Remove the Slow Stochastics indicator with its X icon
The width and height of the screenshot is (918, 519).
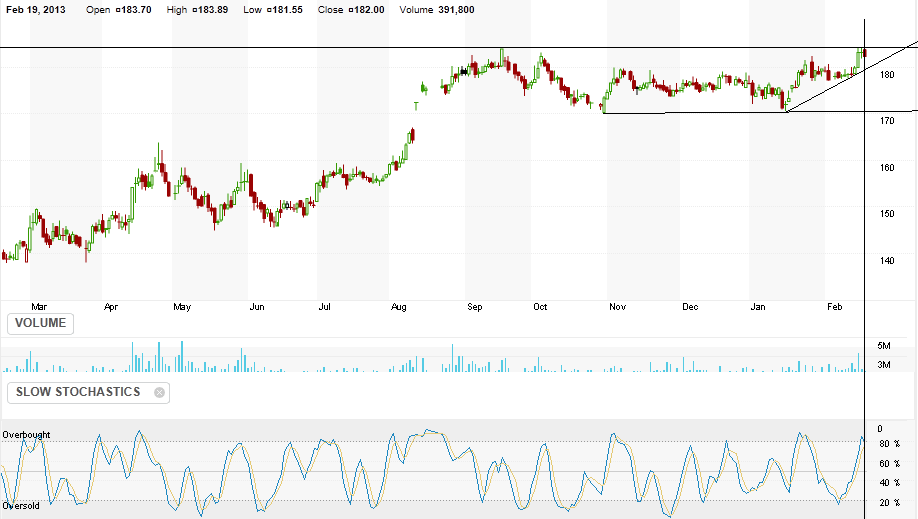tap(159, 392)
